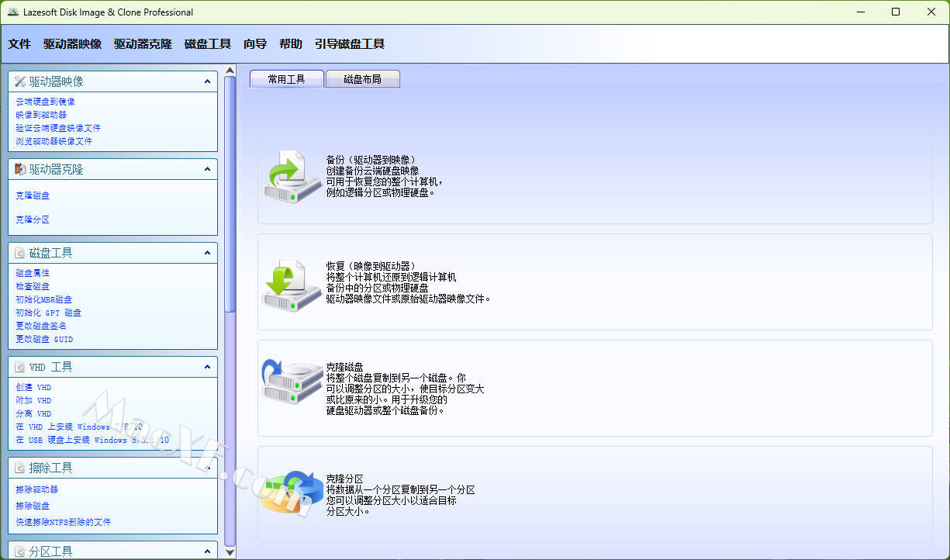950x560 pixels.
Task: Click 更改磁盘 GUID link
Action: [44, 339]
